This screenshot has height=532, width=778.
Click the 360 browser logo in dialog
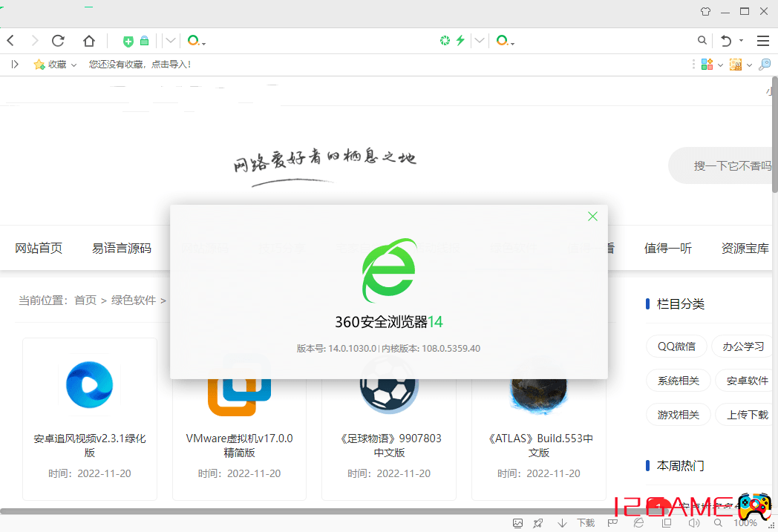tap(388, 270)
